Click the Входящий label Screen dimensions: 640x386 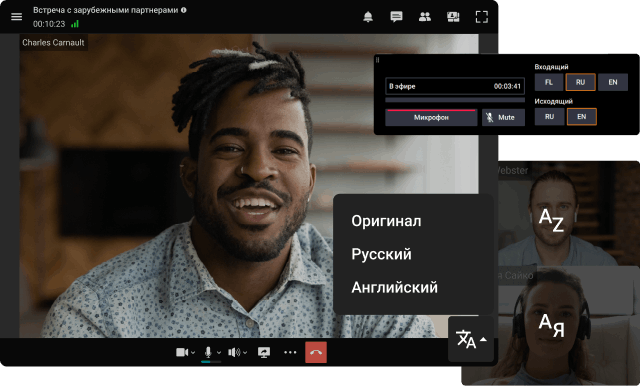(551, 67)
